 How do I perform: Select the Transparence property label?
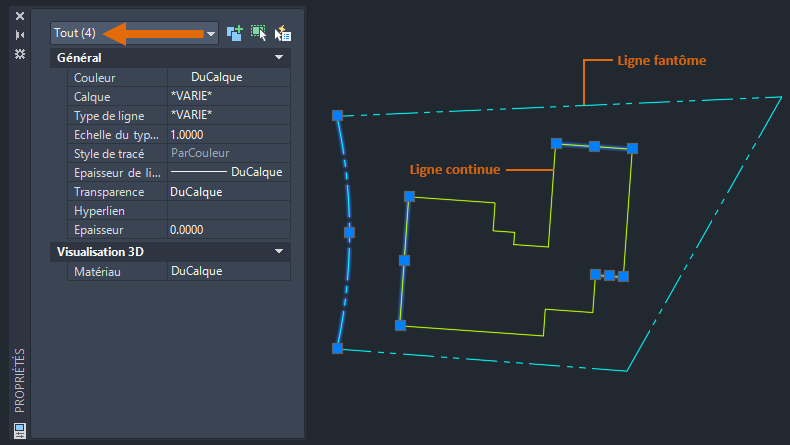109,192
